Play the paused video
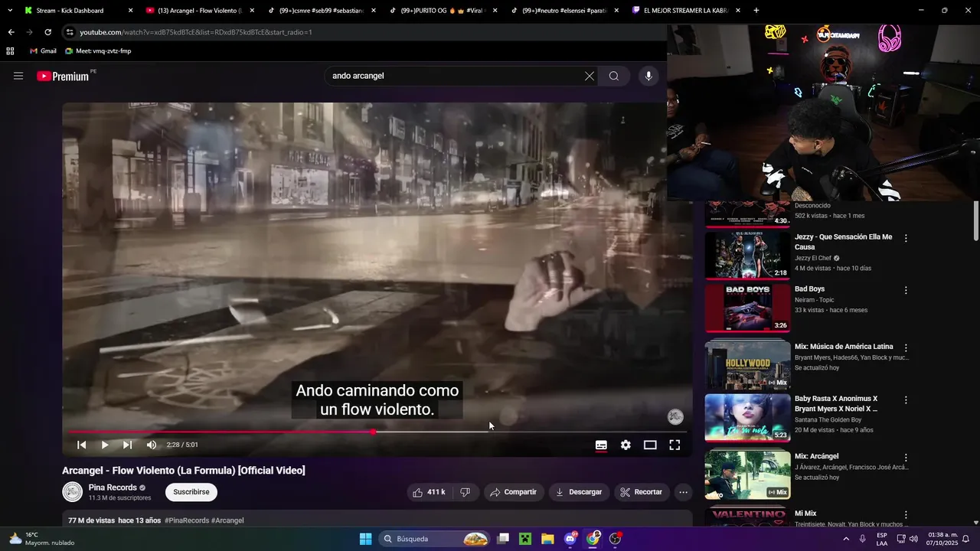Viewport: 980px width, 551px height. (x=105, y=445)
